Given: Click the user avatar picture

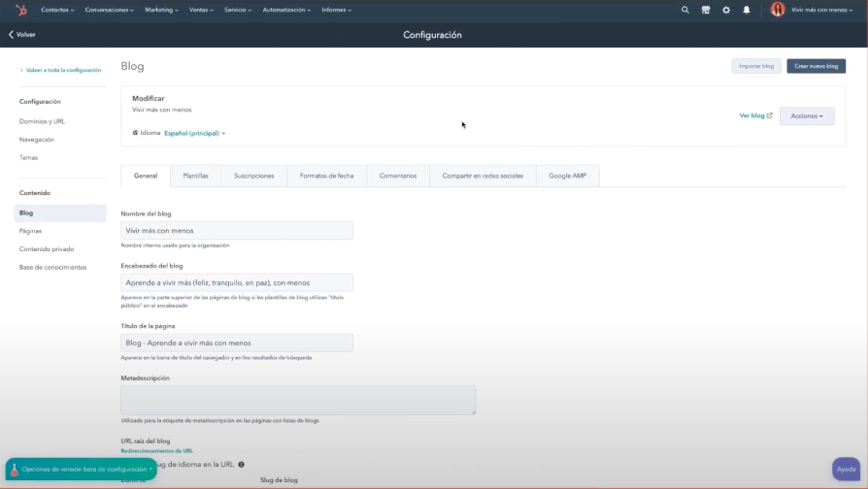Looking at the screenshot, I should pyautogui.click(x=777, y=10).
